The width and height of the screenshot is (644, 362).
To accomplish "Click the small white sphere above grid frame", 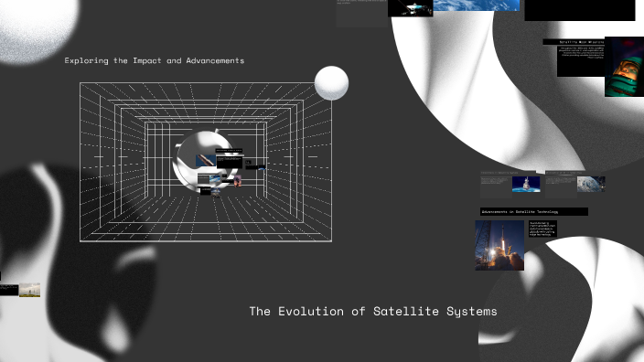I will [331, 83].
